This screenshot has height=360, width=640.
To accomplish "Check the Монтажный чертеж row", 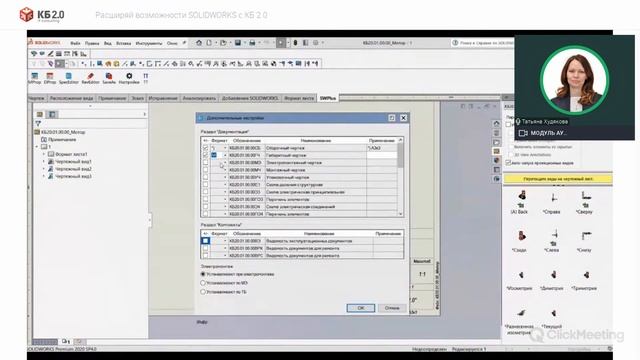I will pos(205,170).
